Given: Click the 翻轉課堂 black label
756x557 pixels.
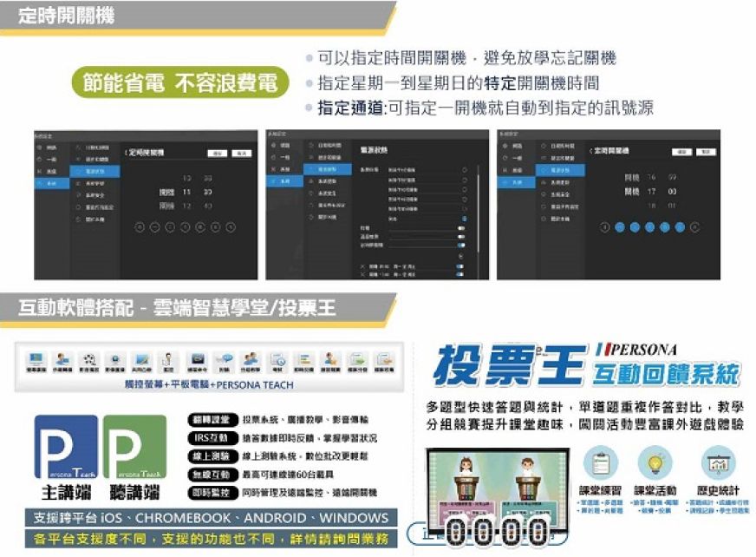Looking at the screenshot, I should 212,420.
